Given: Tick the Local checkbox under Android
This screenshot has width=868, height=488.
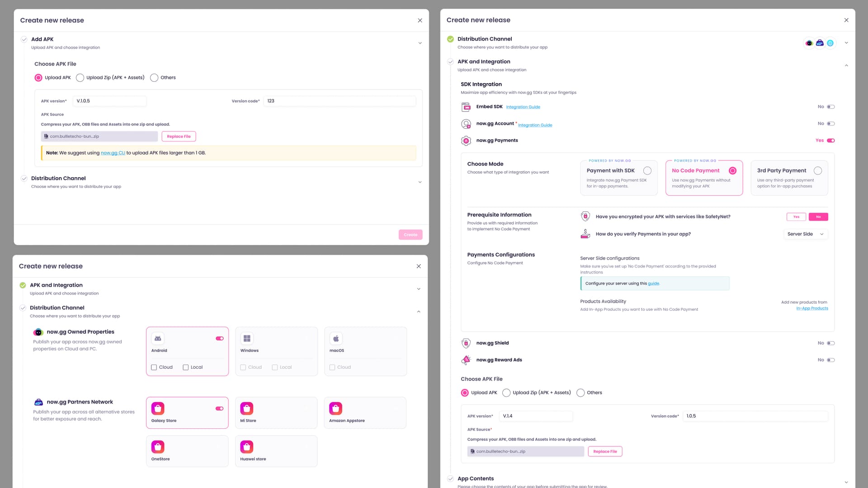Looking at the screenshot, I should tap(186, 367).
